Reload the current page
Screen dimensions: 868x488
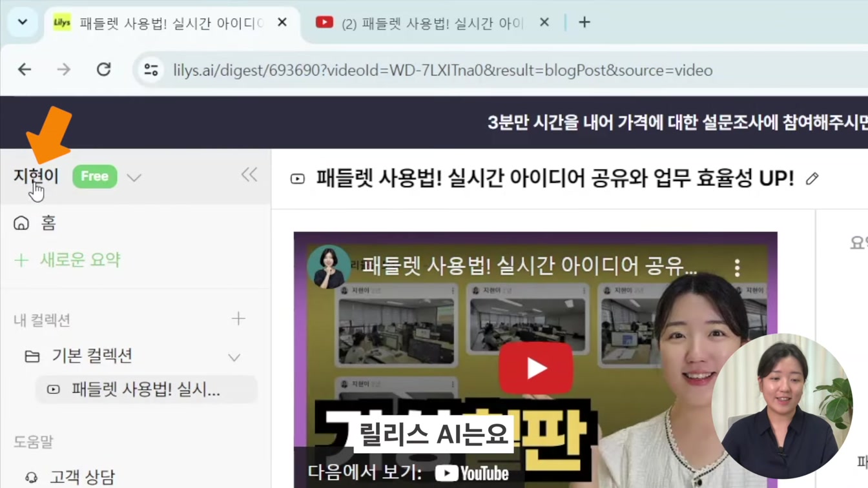tap(104, 70)
